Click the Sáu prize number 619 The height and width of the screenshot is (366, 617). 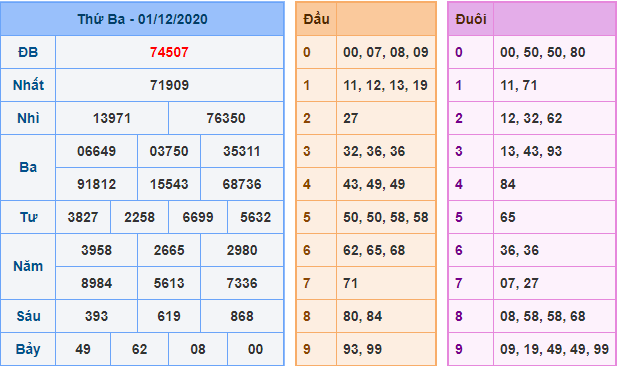tap(169, 316)
